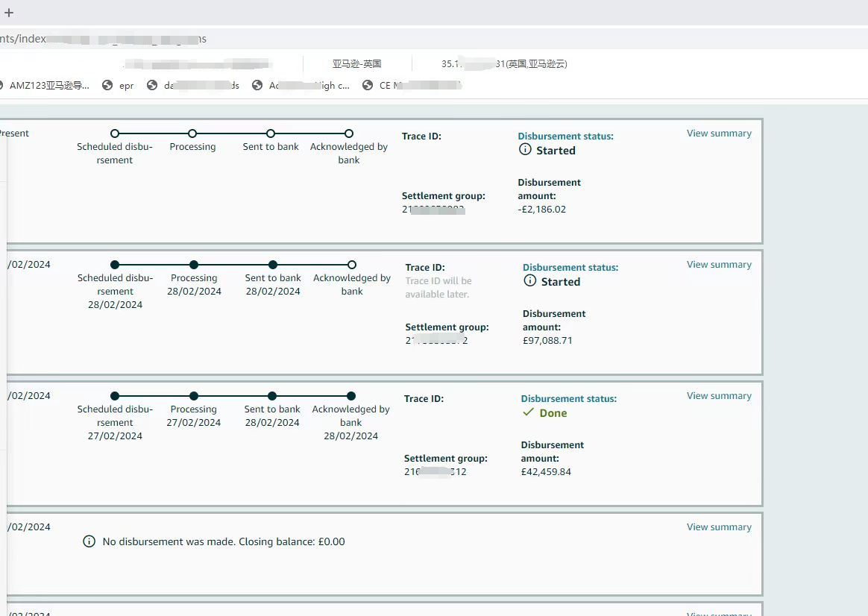
Task: Open the AMZ123 bookmark
Action: tap(44, 85)
